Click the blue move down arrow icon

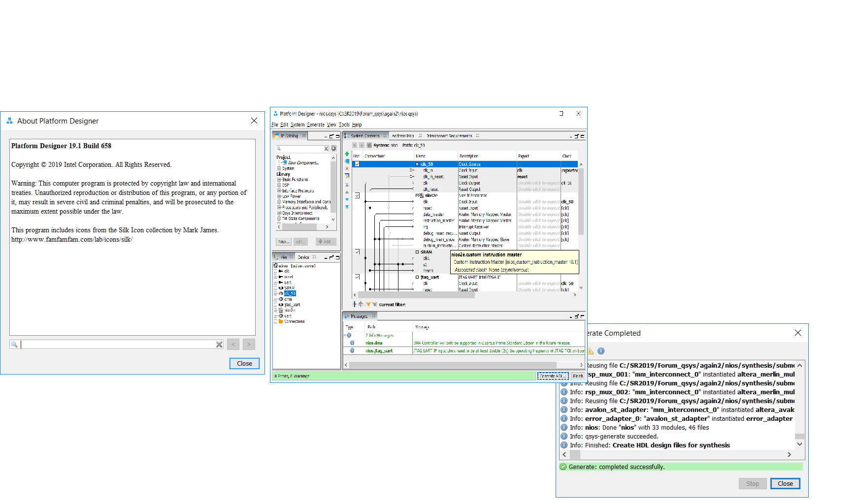[x=347, y=199]
